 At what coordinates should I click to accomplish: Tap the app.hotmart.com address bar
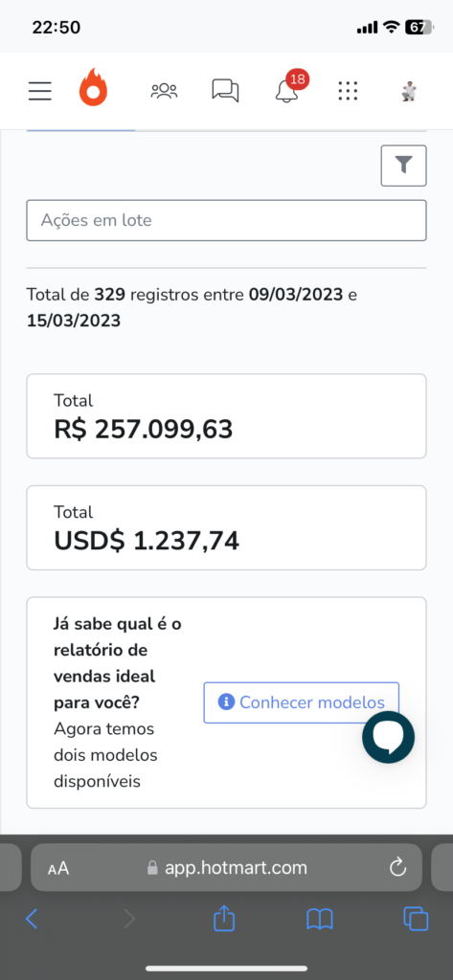226,867
